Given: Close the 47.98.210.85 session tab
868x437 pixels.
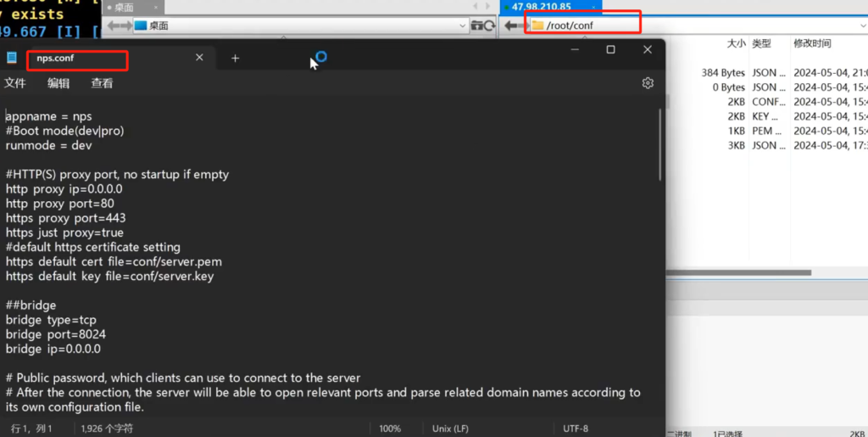Looking at the screenshot, I should click(x=595, y=7).
